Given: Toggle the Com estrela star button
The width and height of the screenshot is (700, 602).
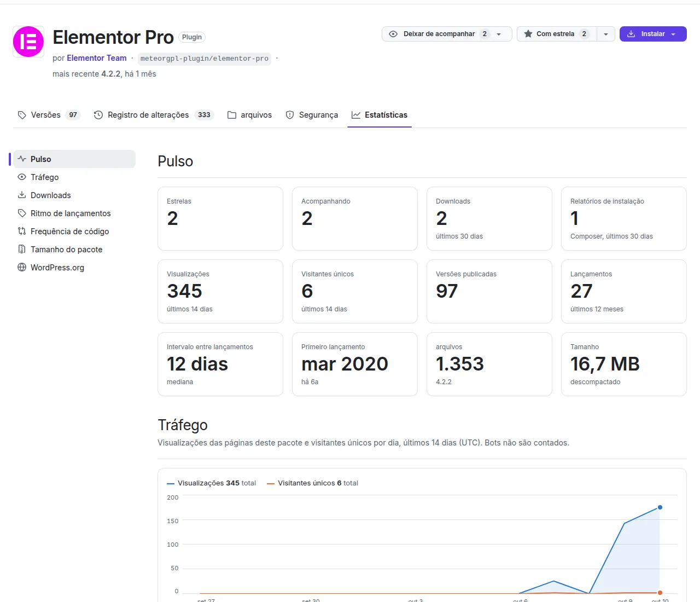Looking at the screenshot, I should point(557,34).
